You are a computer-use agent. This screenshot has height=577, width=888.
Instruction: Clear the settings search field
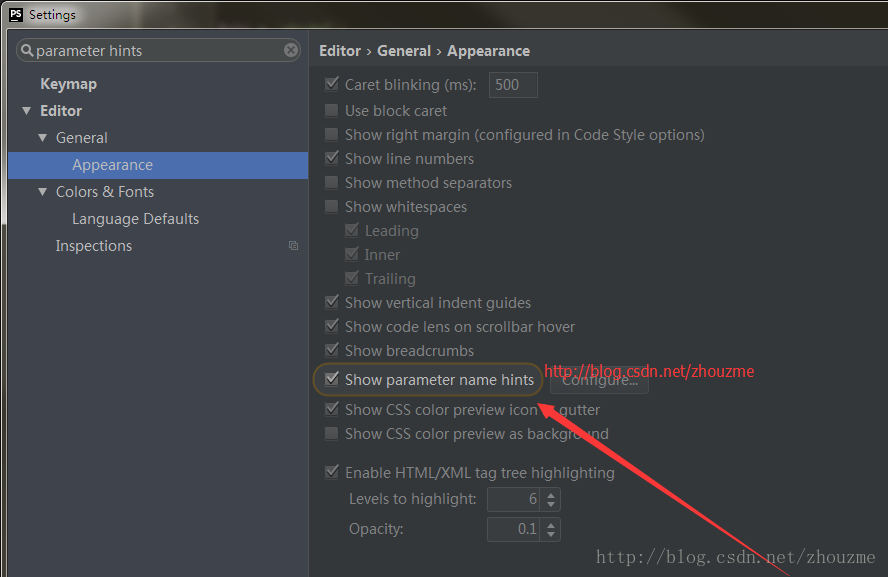pyautogui.click(x=291, y=50)
